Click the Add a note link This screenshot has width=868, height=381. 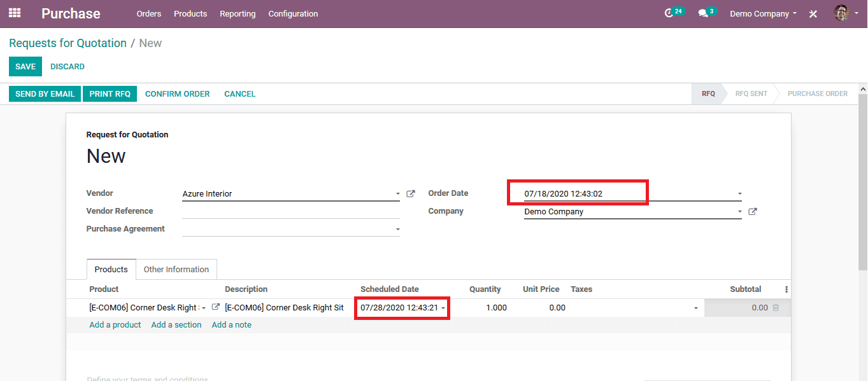click(x=232, y=325)
